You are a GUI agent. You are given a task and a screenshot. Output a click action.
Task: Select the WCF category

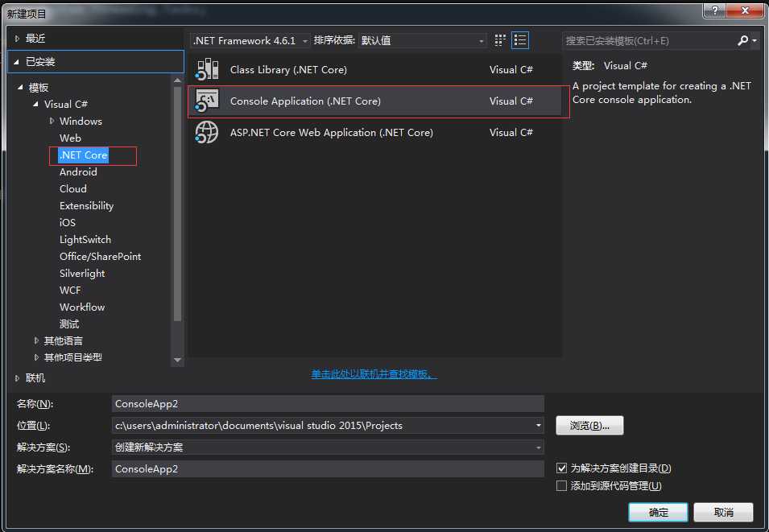(x=69, y=291)
